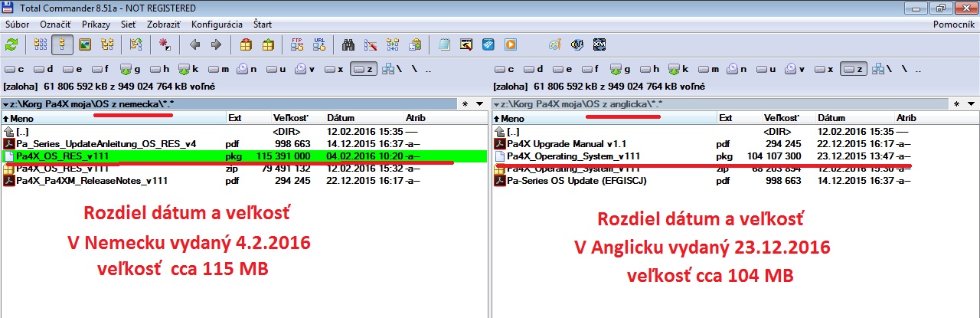This screenshot has height=318, width=980.
Task: Click the branch view icon with green arrows
Action: click(x=136, y=44)
